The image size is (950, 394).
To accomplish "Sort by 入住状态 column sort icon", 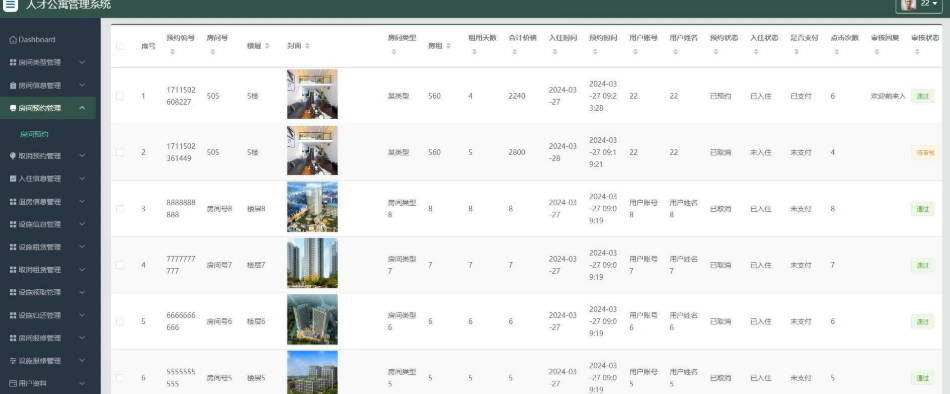I will click(756, 52).
